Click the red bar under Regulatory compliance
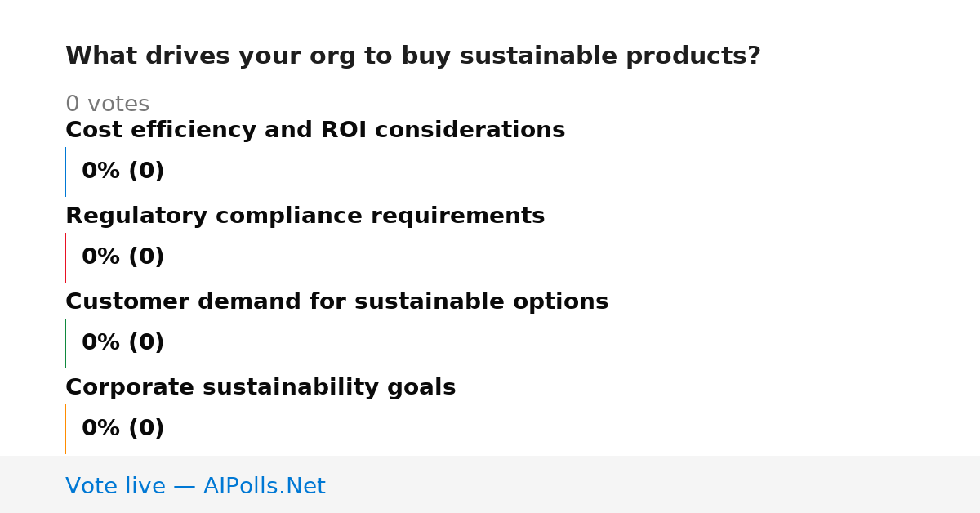 (65, 257)
